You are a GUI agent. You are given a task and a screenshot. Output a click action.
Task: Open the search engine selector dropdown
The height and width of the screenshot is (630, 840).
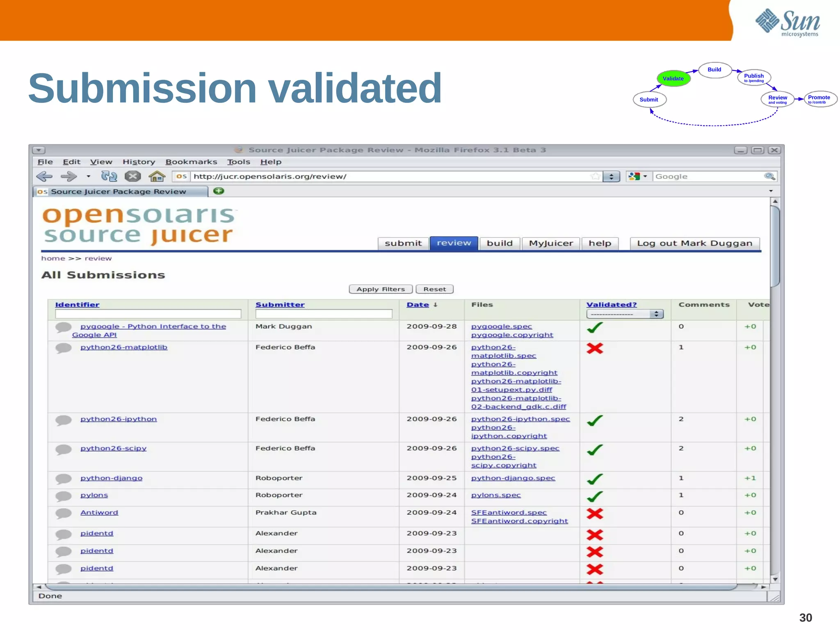coord(637,176)
